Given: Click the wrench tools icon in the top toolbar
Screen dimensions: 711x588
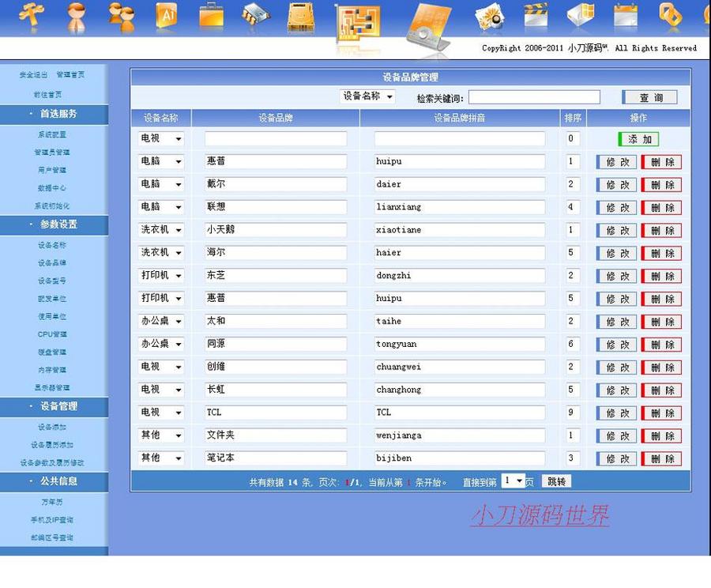Looking at the screenshot, I should coord(32,17).
